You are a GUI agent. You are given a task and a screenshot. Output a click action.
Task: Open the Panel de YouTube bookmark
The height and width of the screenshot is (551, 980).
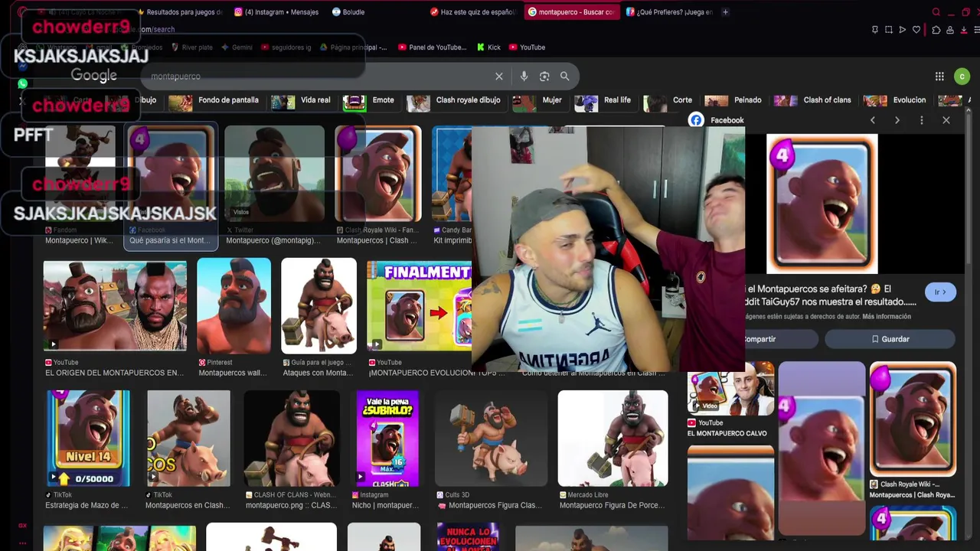tap(432, 47)
